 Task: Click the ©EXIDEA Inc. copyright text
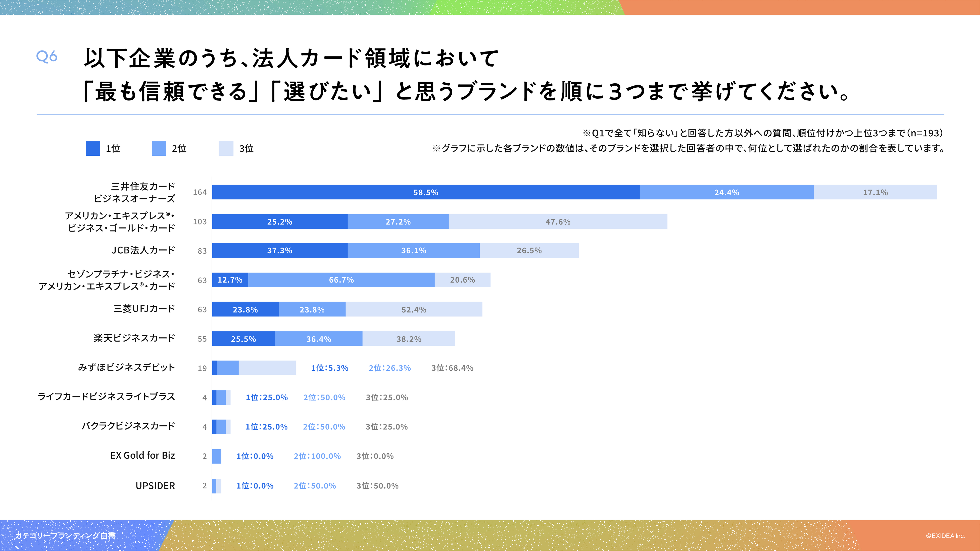(x=945, y=536)
